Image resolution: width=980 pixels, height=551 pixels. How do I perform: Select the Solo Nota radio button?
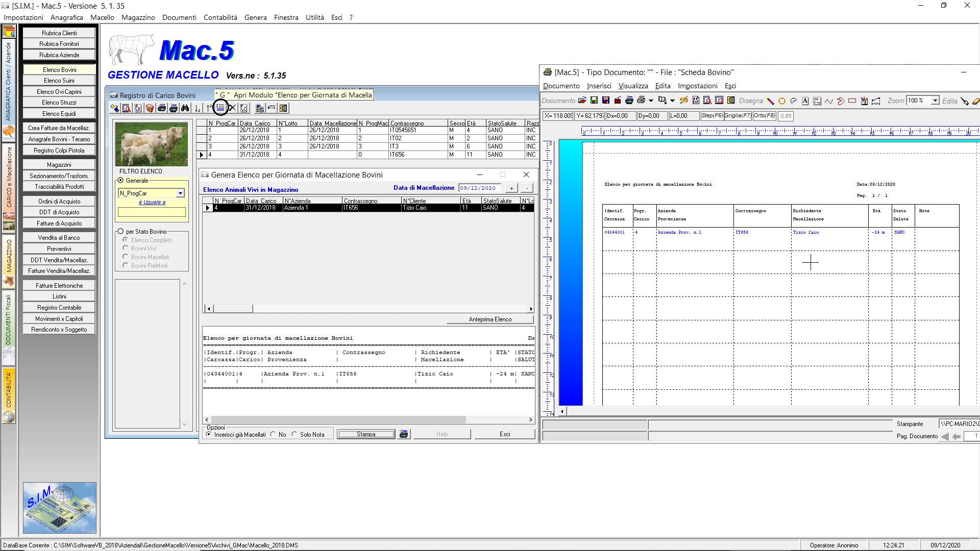(294, 434)
